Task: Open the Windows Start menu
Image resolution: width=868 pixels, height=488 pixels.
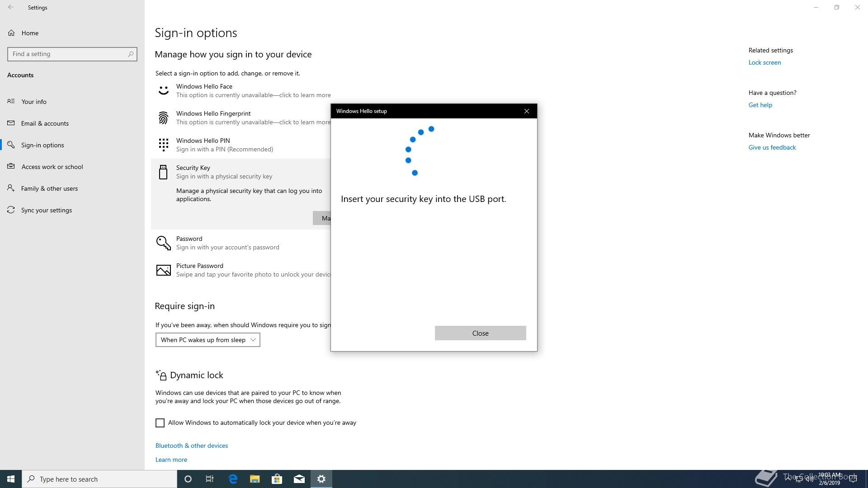Action: (11, 479)
